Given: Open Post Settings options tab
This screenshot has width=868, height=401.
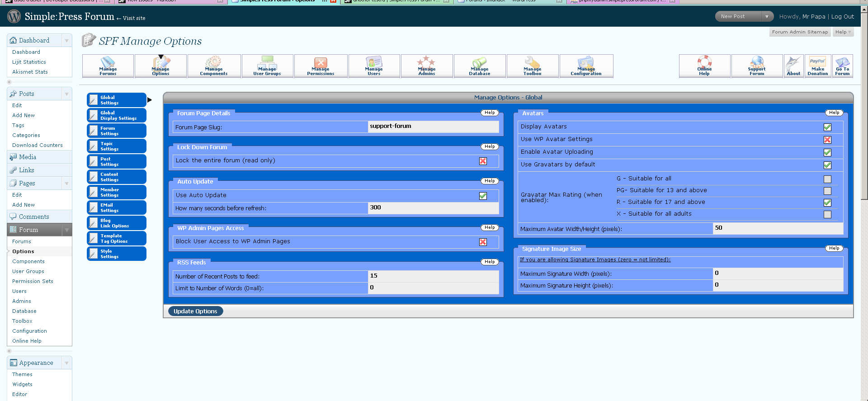Looking at the screenshot, I should 117,161.
